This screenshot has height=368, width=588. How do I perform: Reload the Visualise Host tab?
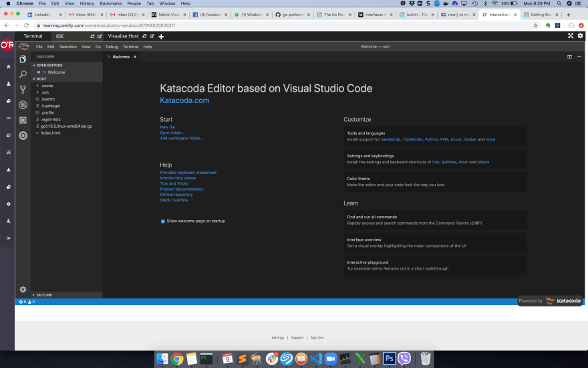click(x=144, y=36)
